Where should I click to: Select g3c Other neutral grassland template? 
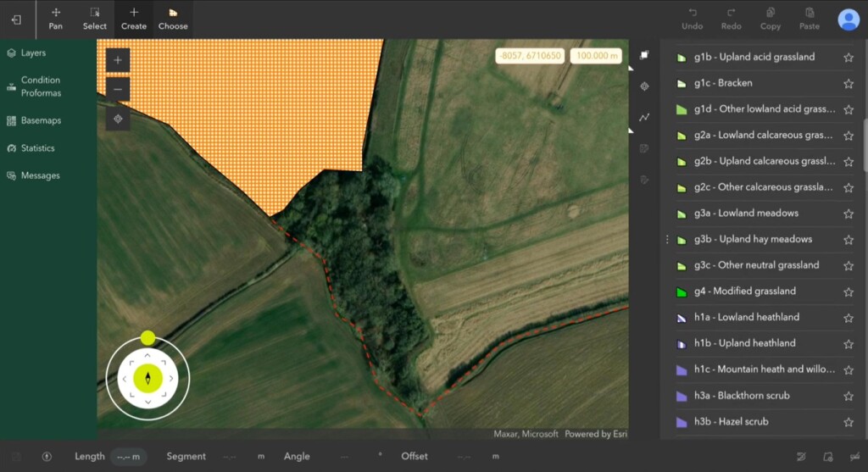point(756,265)
